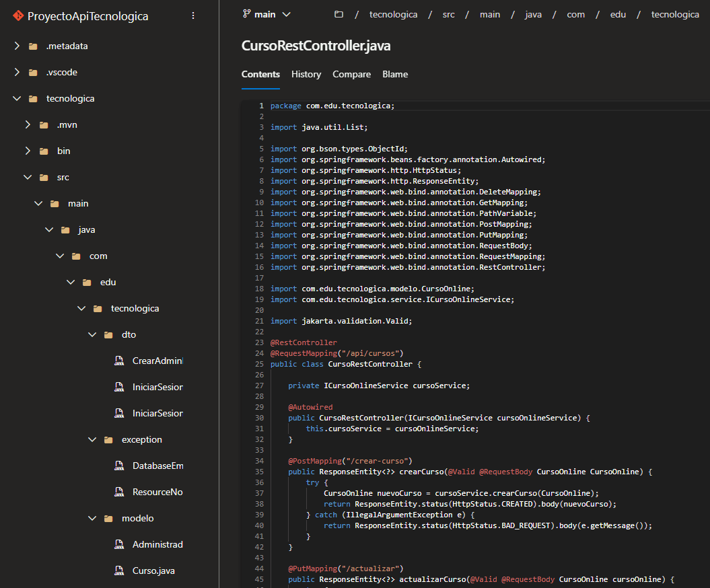Viewport: 710px width, 588px height.
Task: Navigate to the src breadcrumb
Action: (x=448, y=15)
